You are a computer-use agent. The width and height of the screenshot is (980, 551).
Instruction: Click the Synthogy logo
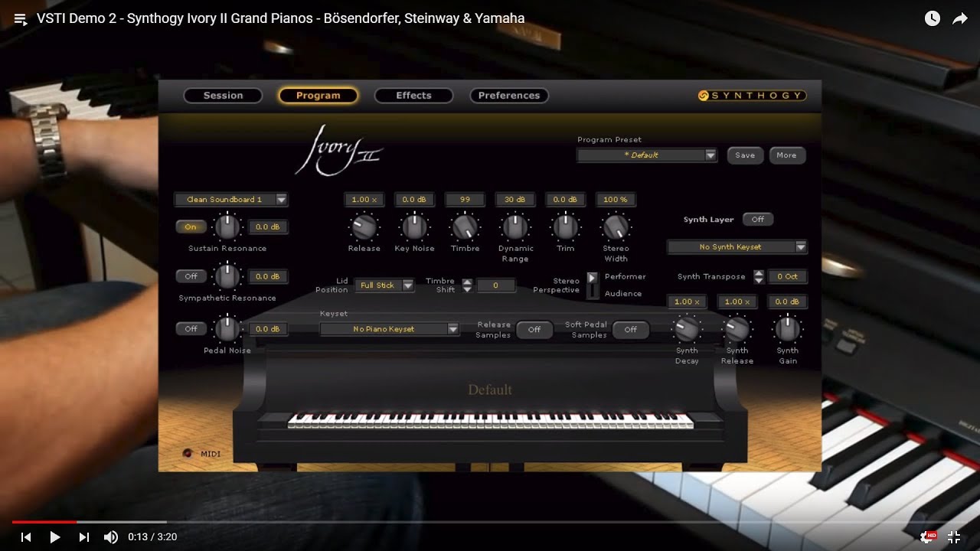click(x=752, y=96)
